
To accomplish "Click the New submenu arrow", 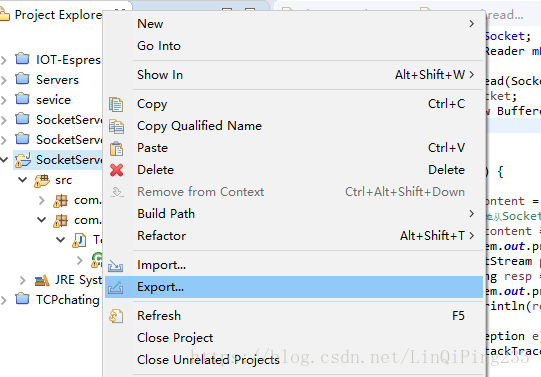I will (x=472, y=24).
